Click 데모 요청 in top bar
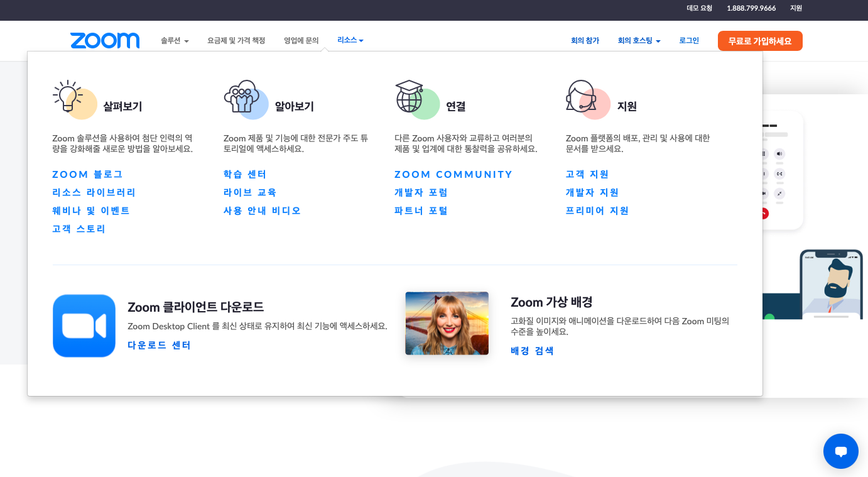The height and width of the screenshot is (477, 868). coord(700,8)
